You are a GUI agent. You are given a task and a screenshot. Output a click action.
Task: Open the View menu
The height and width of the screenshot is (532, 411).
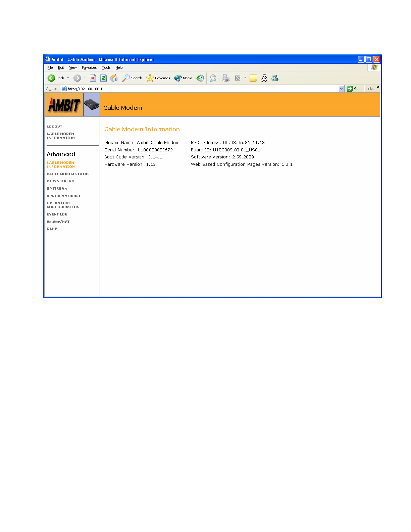tap(73, 67)
